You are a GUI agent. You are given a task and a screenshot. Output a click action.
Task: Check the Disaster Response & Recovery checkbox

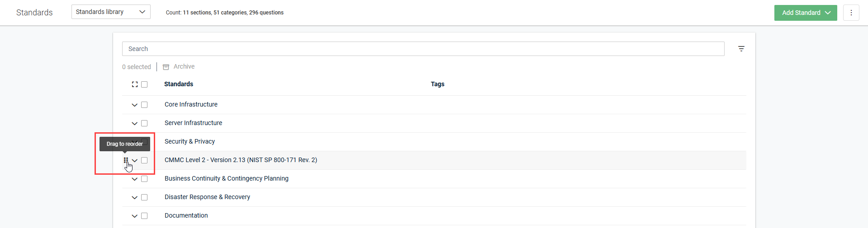pos(144,197)
